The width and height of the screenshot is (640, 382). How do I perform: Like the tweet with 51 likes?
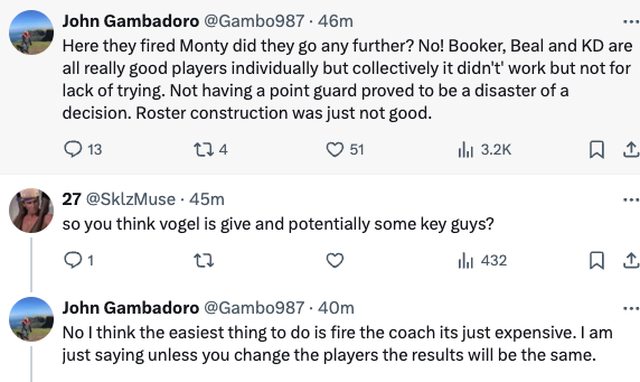coord(344,149)
